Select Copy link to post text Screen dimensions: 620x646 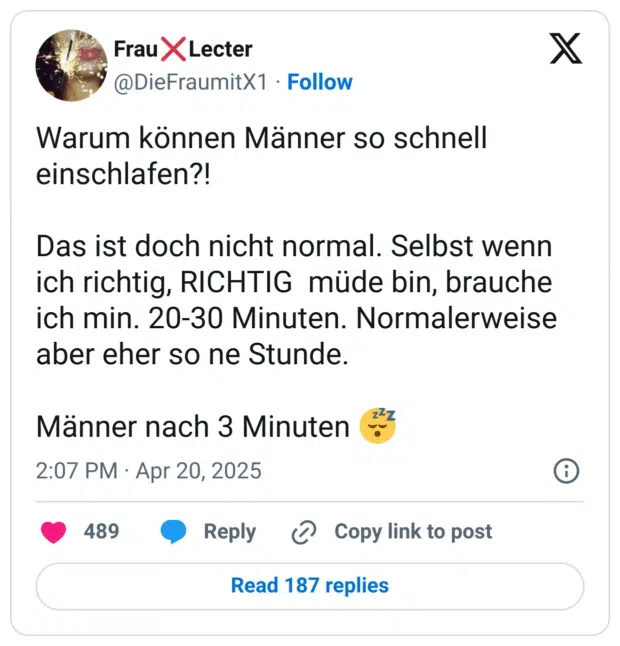[413, 532]
